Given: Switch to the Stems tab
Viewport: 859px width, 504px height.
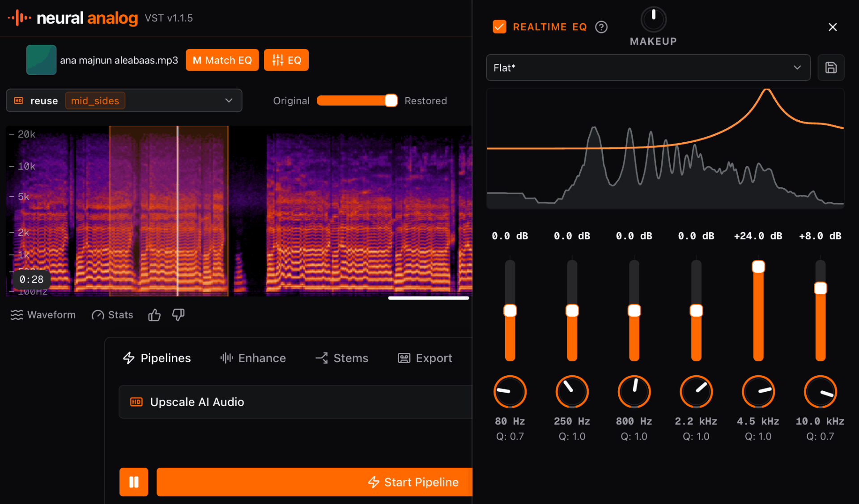Looking at the screenshot, I should pos(342,358).
